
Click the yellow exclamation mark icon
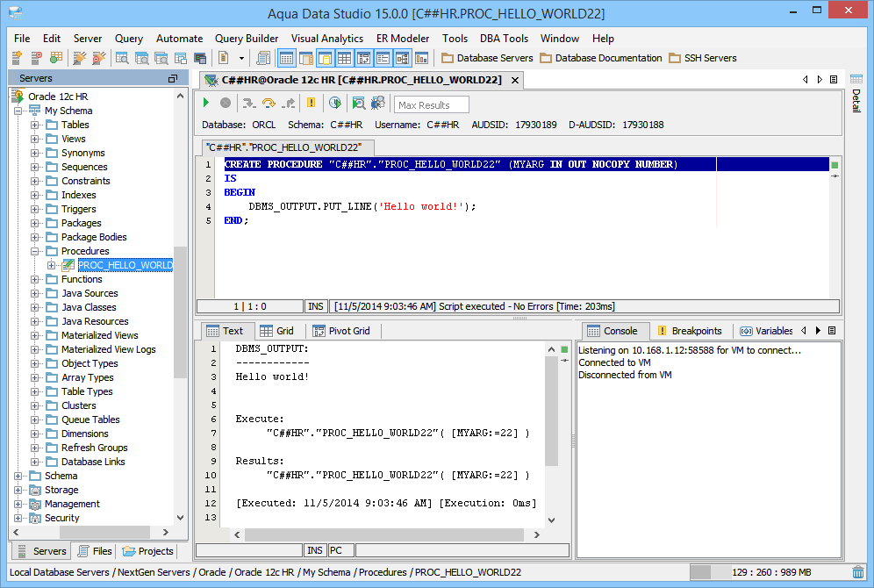point(311,104)
